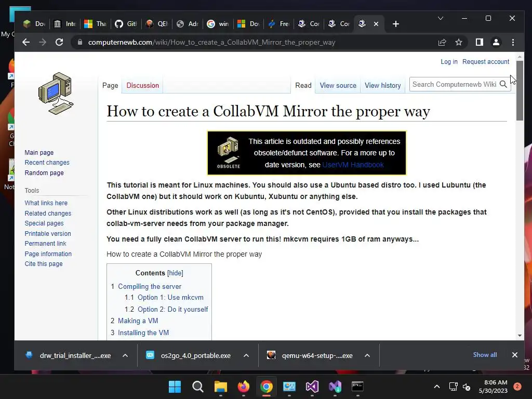Image resolution: width=532 pixels, height=399 pixels.
Task: Jump to Option 1: Use mkcvm
Action: click(x=170, y=298)
